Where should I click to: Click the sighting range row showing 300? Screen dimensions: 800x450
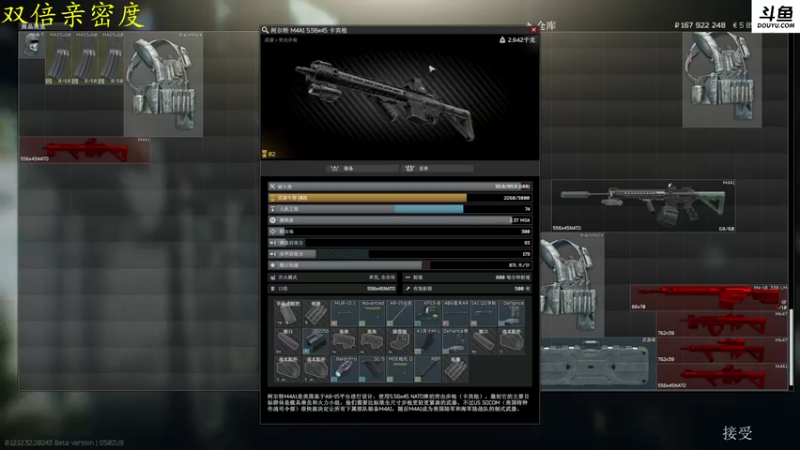click(x=400, y=231)
